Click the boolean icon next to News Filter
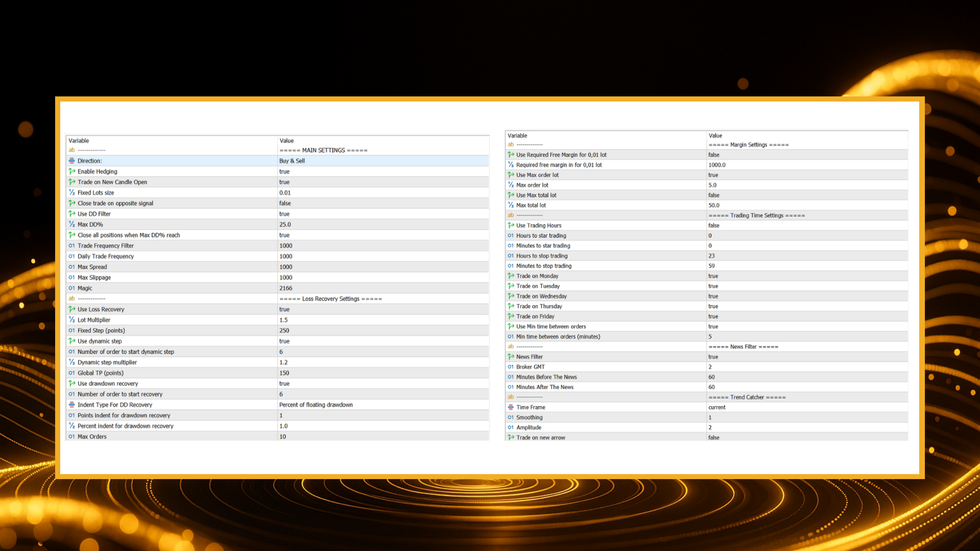This screenshot has width=980, height=551. [510, 357]
